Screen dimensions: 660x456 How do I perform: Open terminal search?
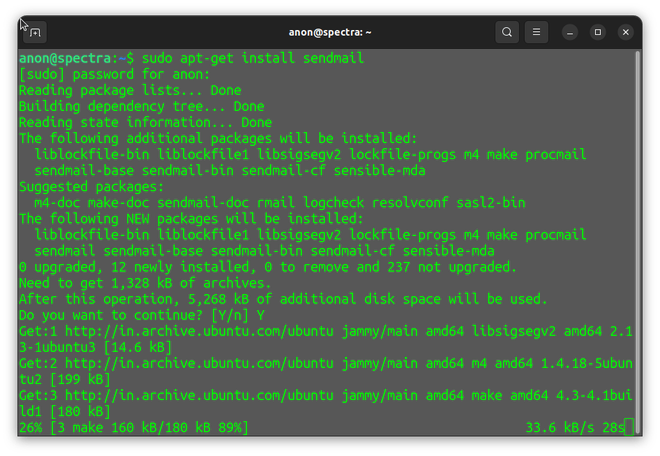click(507, 32)
